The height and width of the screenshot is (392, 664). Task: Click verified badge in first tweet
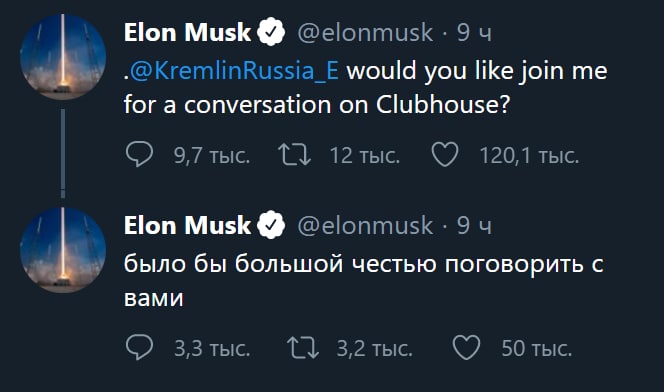(x=271, y=32)
